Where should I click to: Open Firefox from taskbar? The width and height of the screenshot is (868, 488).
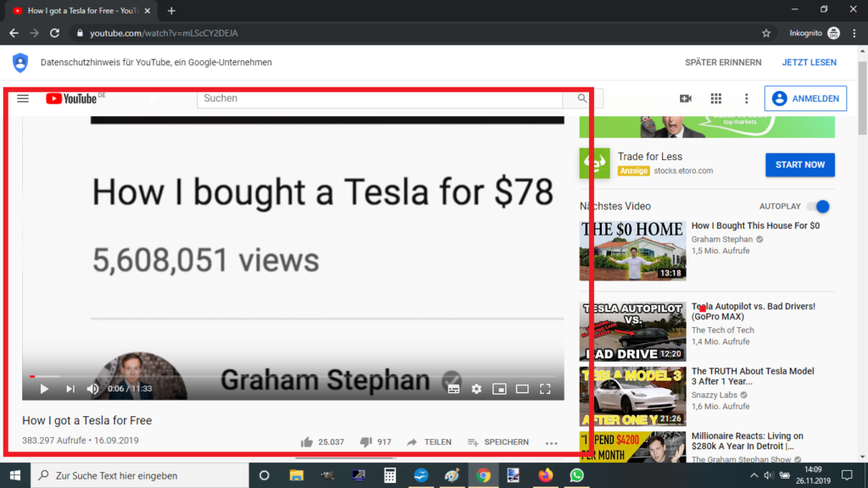click(x=545, y=475)
